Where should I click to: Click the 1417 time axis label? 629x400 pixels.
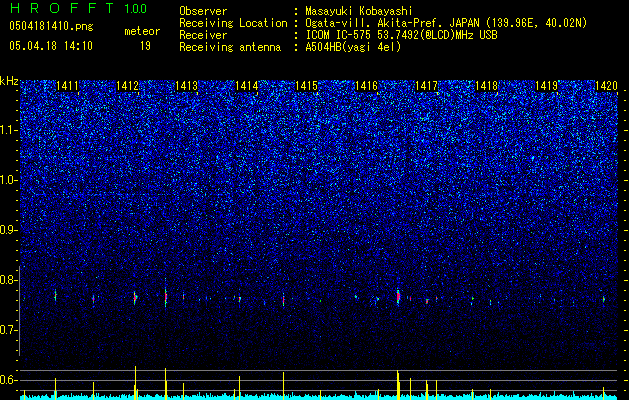[x=426, y=86]
